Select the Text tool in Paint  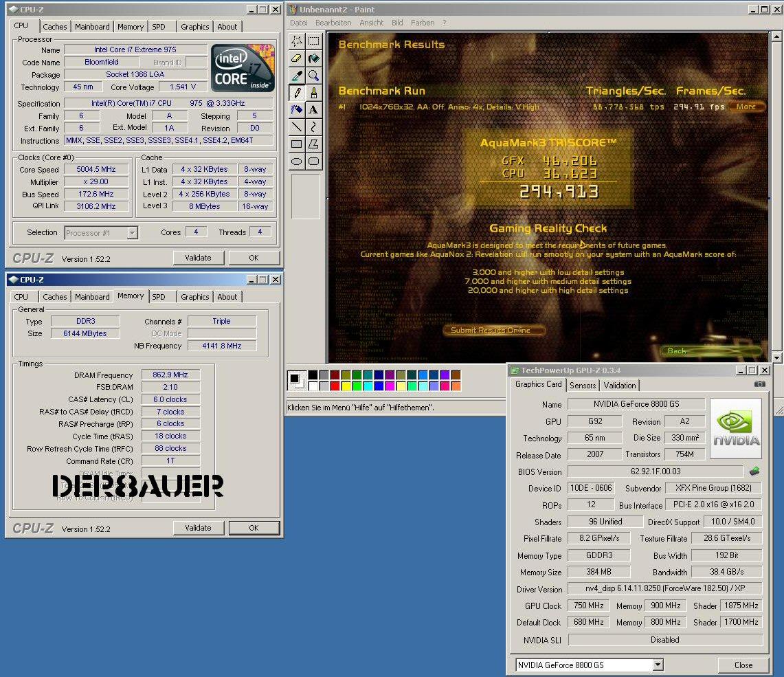[x=313, y=109]
